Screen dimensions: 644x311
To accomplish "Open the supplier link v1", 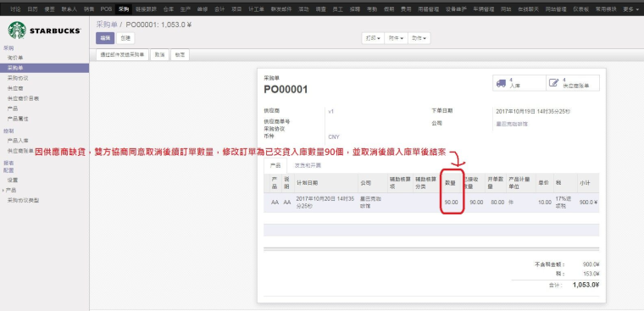I will pos(331,111).
